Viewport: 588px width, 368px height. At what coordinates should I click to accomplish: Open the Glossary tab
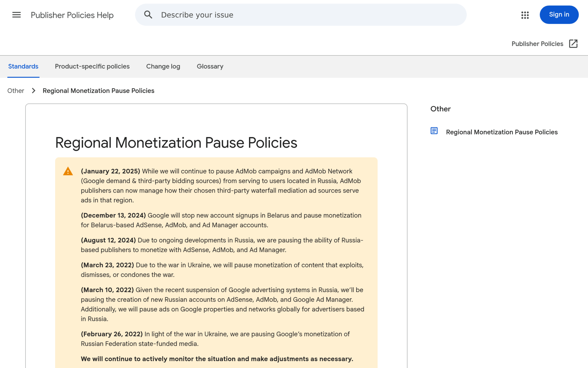[x=210, y=66]
